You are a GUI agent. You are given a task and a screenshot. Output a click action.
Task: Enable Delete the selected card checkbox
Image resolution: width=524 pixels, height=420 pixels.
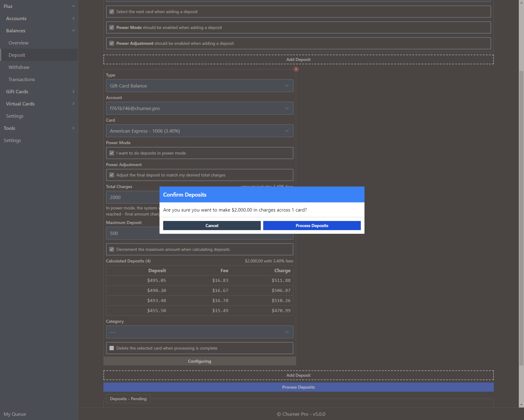tap(112, 348)
